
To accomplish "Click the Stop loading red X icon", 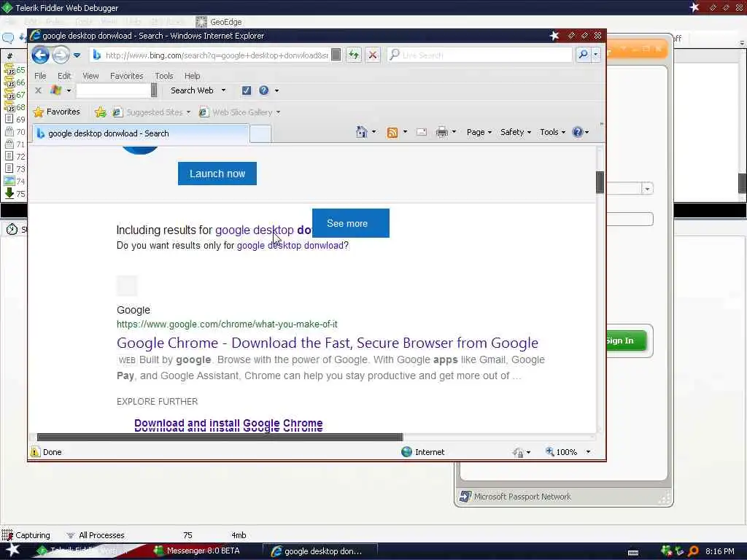I will coord(373,55).
